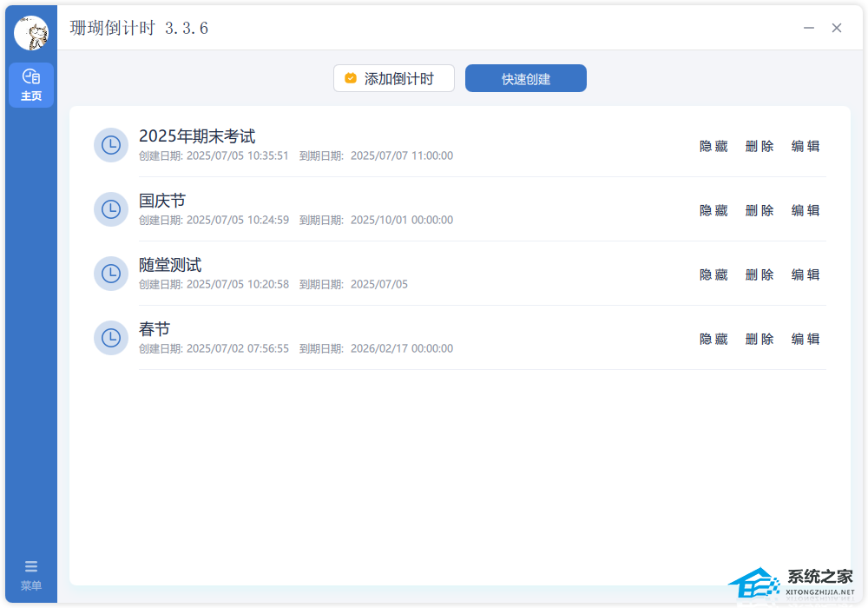Click clock icon beside 春节

click(x=111, y=338)
